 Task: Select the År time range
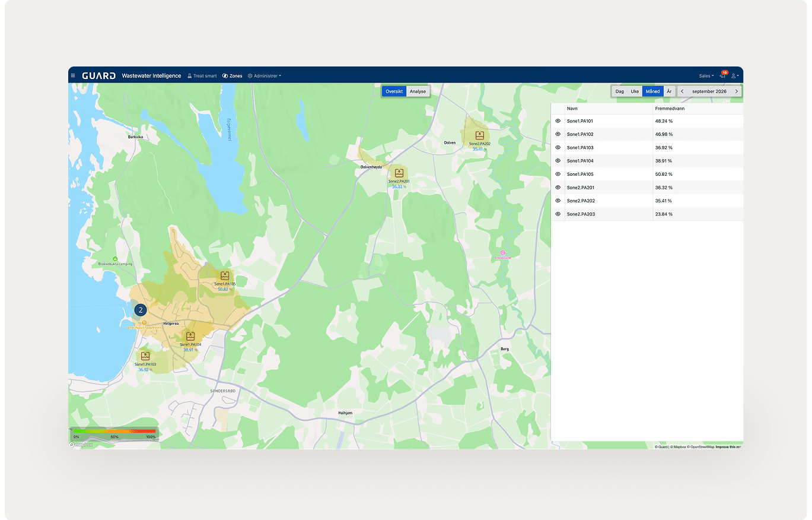click(x=669, y=91)
